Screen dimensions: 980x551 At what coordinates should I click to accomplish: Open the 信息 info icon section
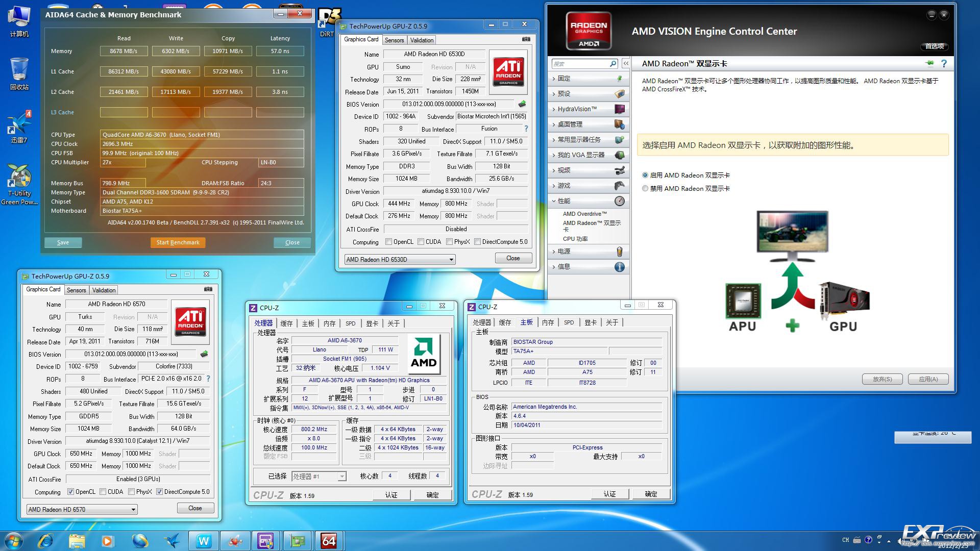click(620, 267)
